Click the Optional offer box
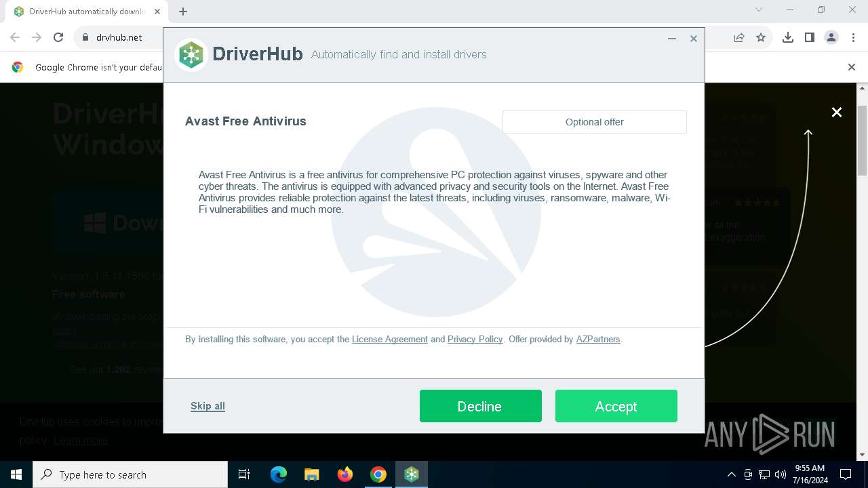 (x=595, y=122)
